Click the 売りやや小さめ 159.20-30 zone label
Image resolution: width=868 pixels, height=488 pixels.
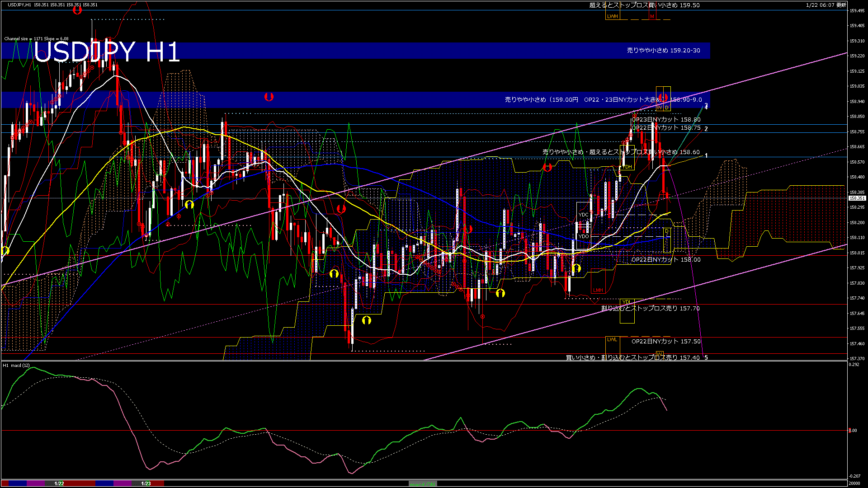[x=664, y=51]
